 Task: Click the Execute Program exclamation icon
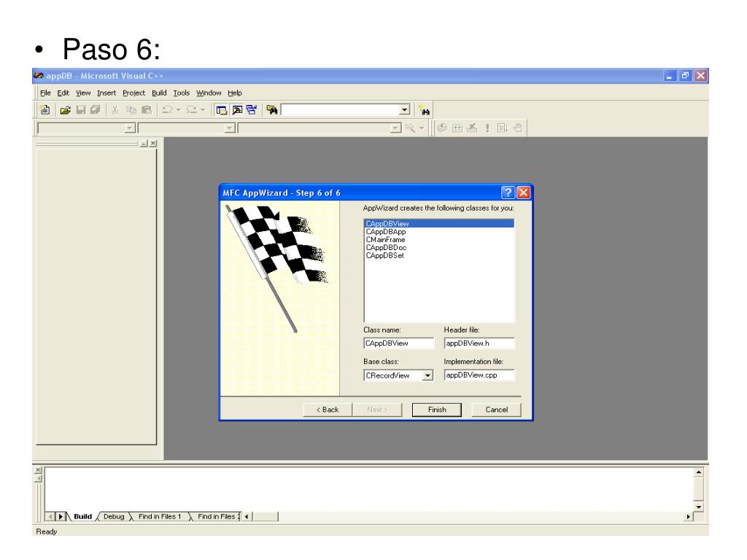487,128
